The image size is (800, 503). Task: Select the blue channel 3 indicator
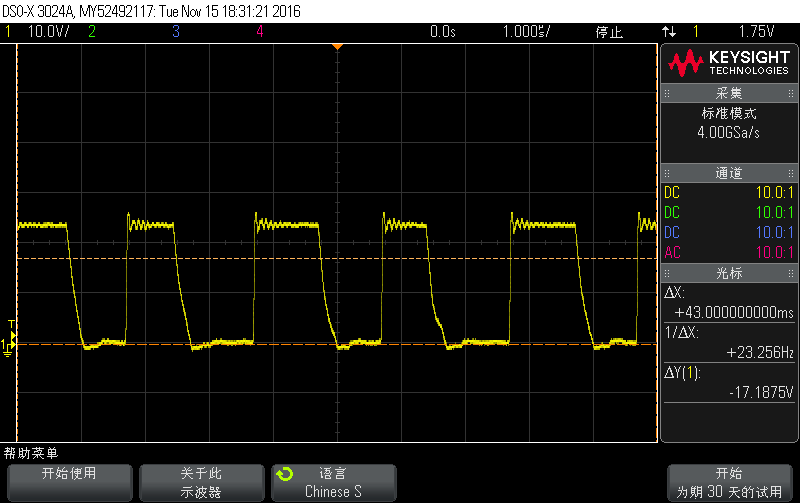tap(176, 32)
